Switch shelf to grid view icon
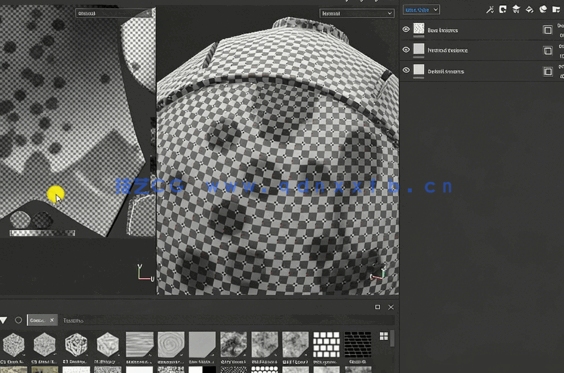The width and height of the screenshot is (564, 373). click(x=384, y=336)
